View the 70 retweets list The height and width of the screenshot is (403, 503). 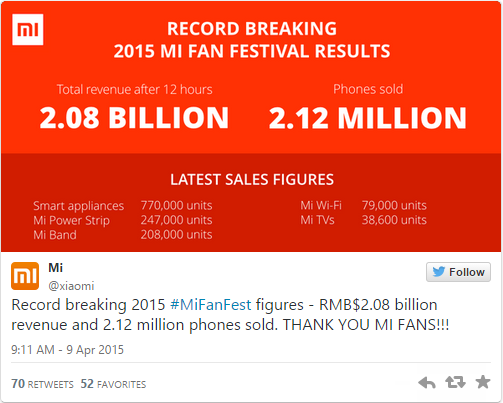point(42,384)
